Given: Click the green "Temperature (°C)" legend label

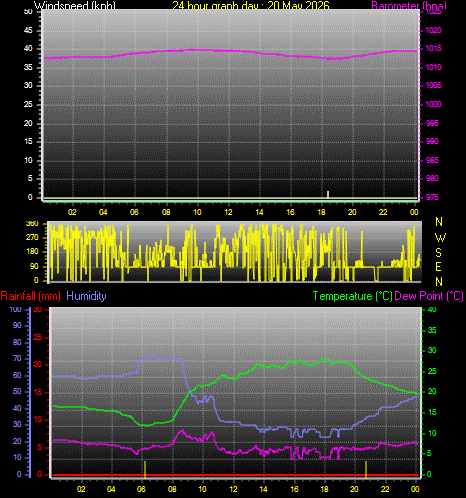Looking at the screenshot, I should click(352, 296).
